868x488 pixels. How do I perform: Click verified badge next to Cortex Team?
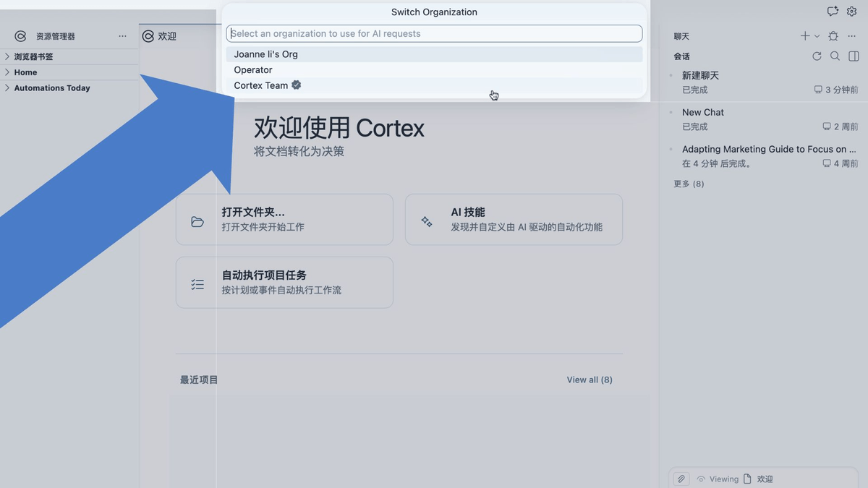click(x=296, y=85)
